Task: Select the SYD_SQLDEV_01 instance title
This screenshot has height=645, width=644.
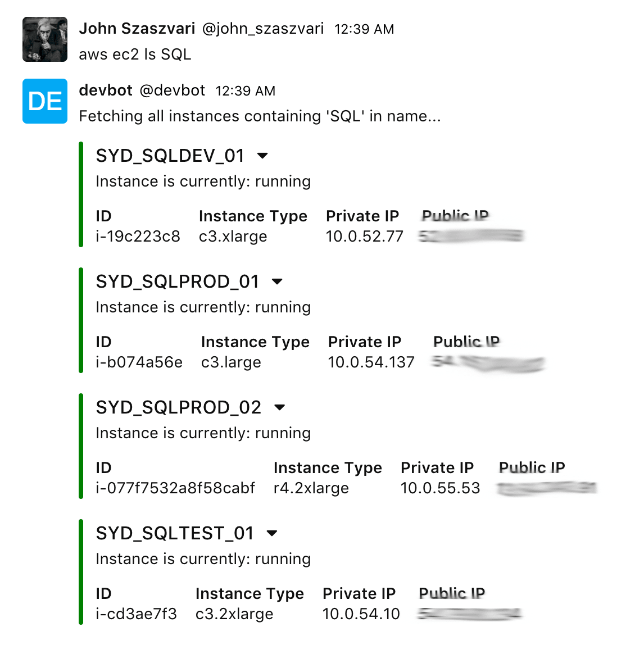Action: 170,156
